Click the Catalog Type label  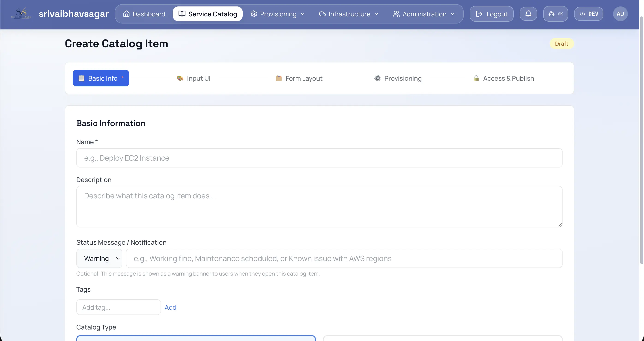pos(96,327)
